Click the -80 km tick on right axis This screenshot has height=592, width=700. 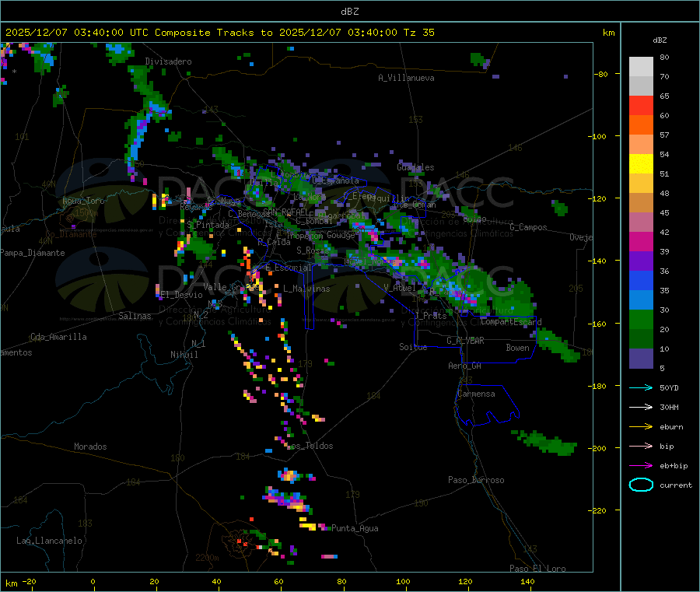[x=601, y=74]
